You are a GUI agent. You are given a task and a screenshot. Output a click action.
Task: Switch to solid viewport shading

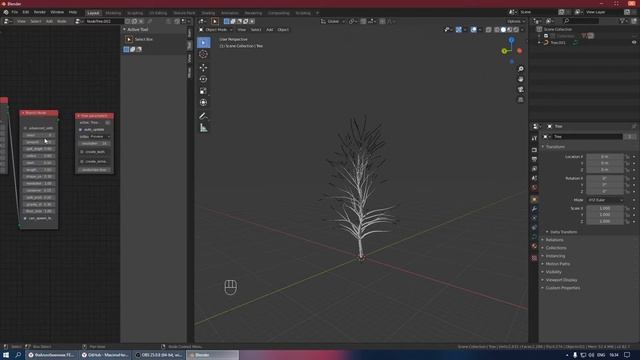click(x=503, y=30)
